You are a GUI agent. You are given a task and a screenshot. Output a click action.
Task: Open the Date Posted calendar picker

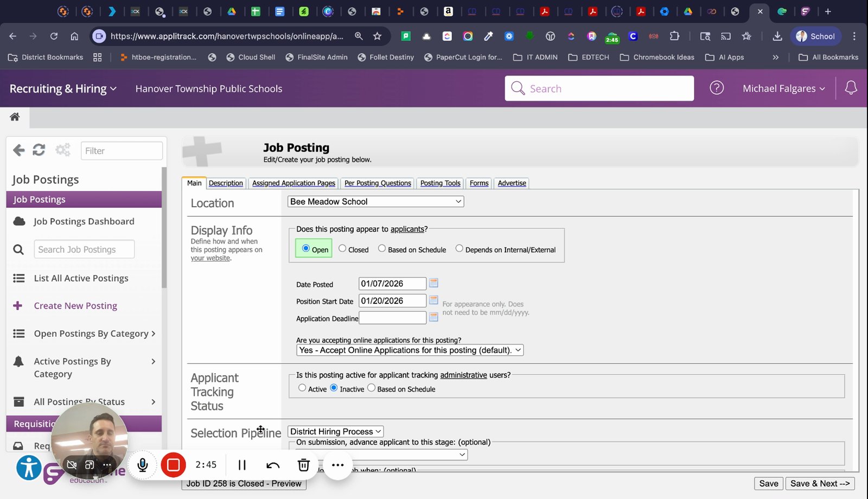click(433, 283)
